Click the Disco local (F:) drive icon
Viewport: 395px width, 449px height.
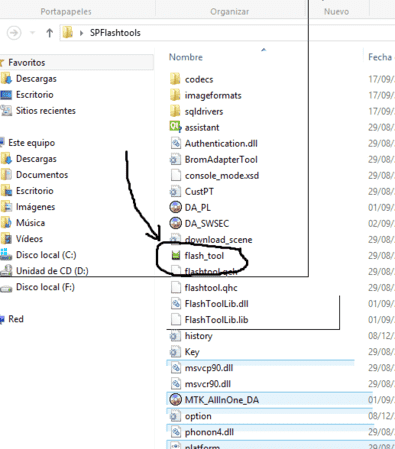click(x=6, y=287)
